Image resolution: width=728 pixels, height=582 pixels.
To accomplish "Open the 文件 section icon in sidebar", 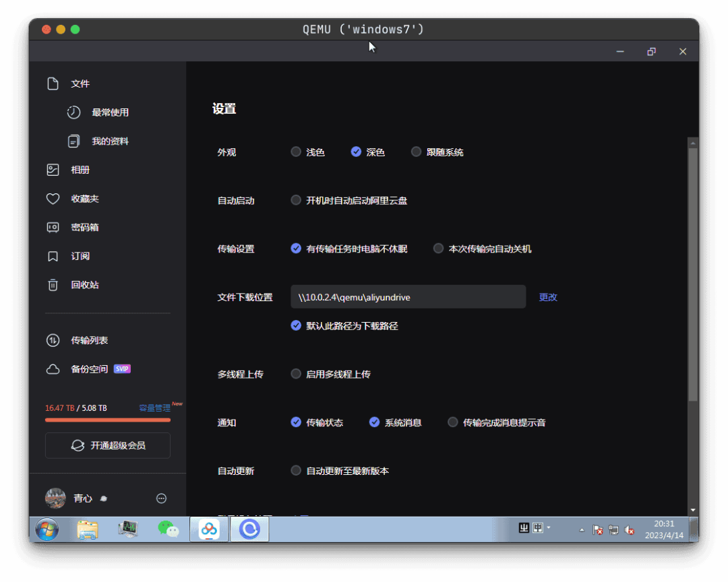I will (x=53, y=84).
